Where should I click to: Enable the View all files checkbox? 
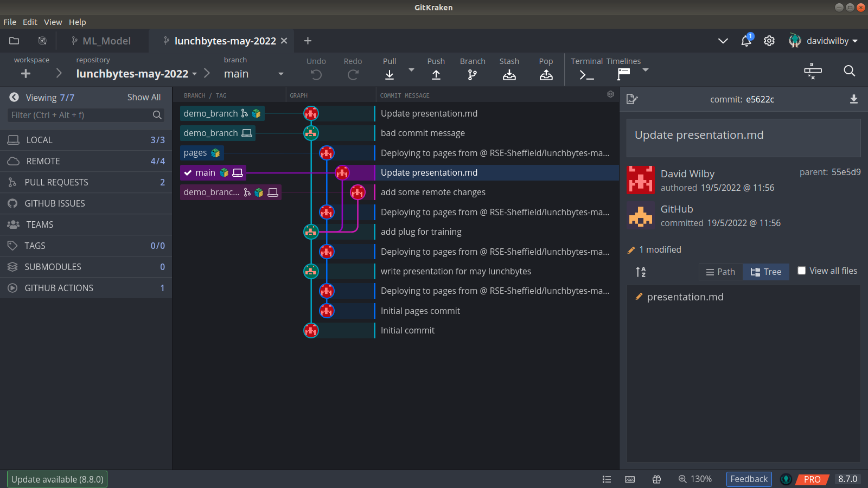(x=801, y=271)
